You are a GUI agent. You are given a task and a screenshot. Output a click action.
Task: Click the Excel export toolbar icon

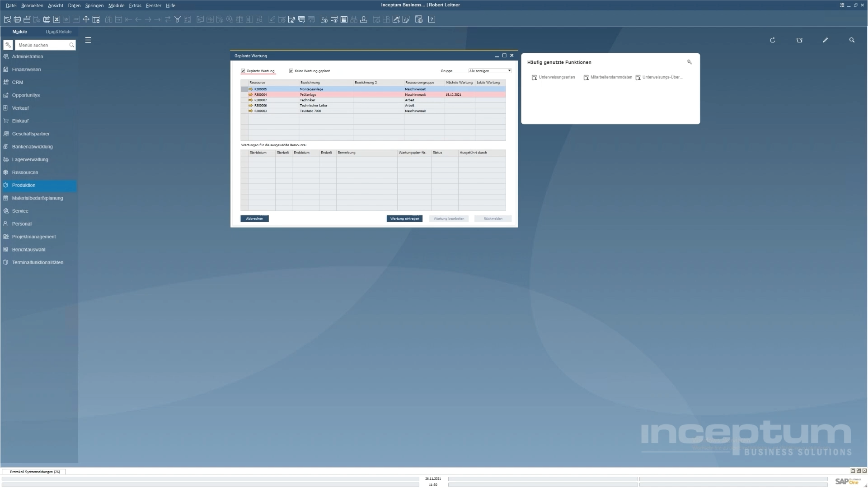56,19
